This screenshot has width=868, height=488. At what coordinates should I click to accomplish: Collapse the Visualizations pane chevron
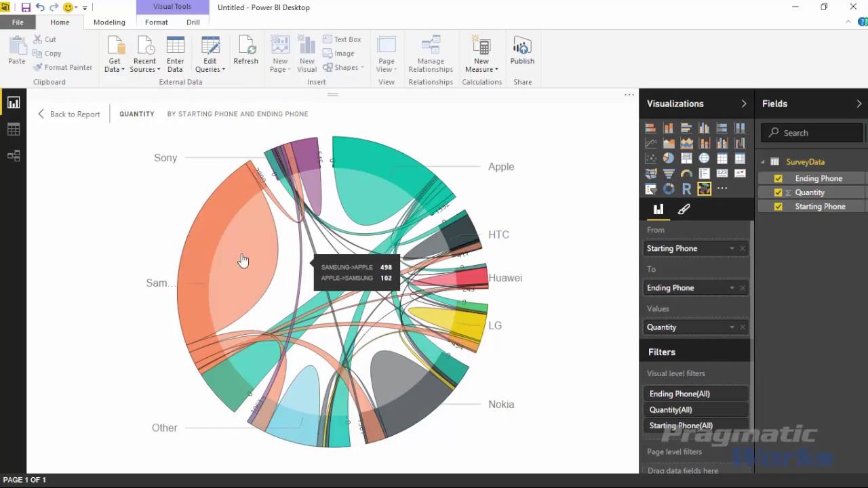coord(743,104)
